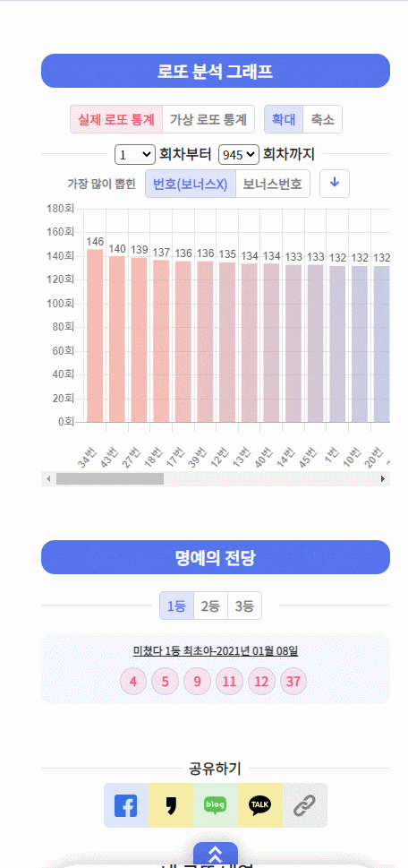Open the 미쳤다 1등 최초야 winner link
This screenshot has height=868, width=408.
(x=216, y=650)
